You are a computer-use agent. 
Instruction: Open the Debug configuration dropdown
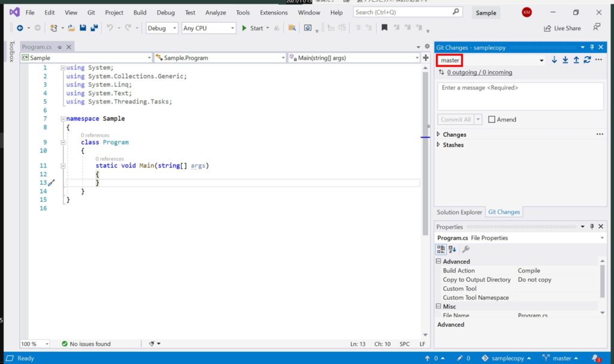click(x=161, y=28)
